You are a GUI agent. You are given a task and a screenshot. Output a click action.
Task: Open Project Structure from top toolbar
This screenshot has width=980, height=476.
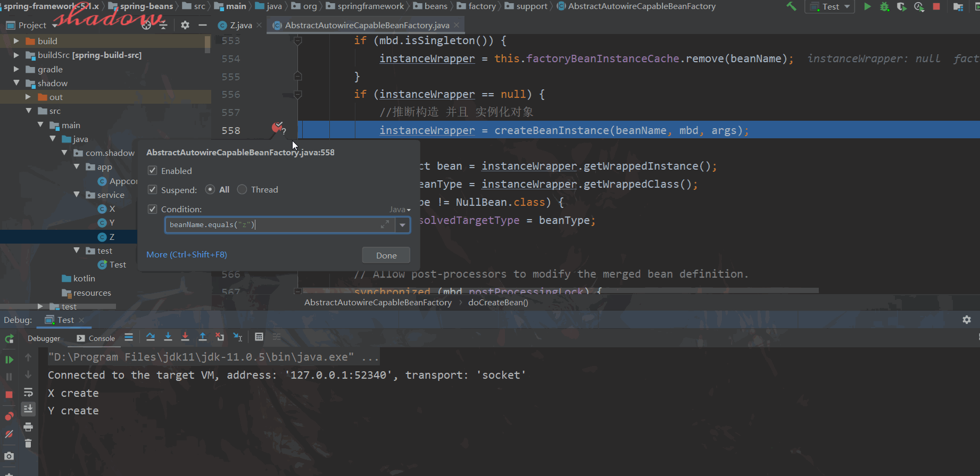(958, 6)
